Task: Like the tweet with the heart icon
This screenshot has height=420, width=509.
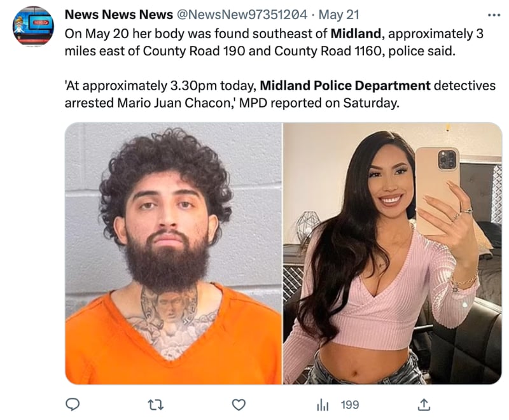Action: [239, 405]
